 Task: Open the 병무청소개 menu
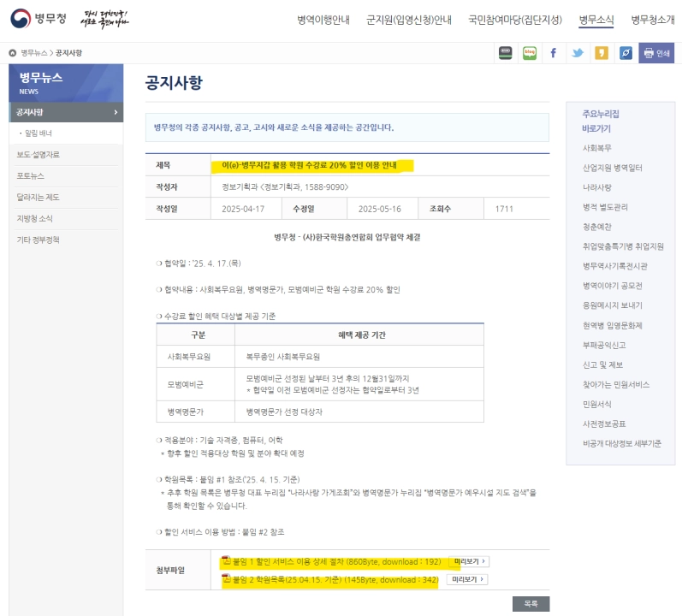point(652,20)
